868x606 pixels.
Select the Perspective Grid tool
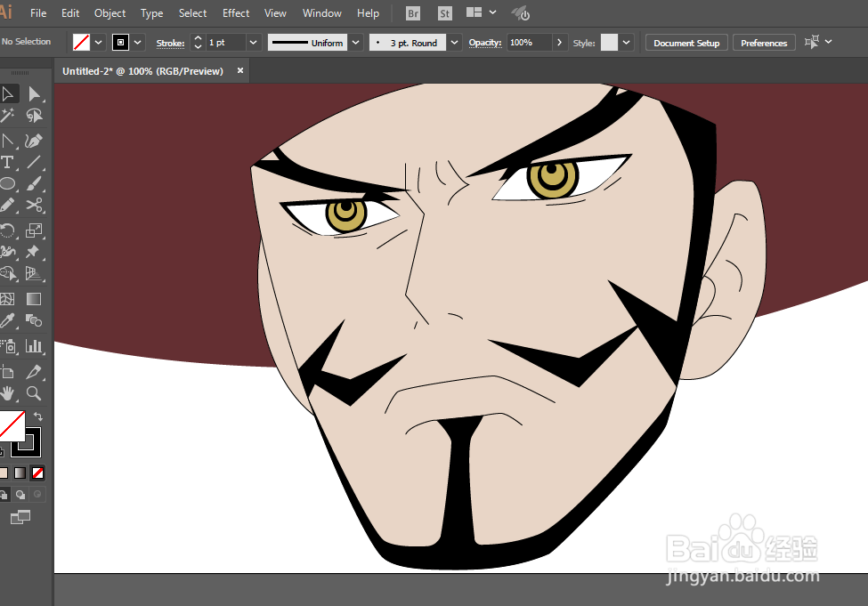tap(35, 273)
